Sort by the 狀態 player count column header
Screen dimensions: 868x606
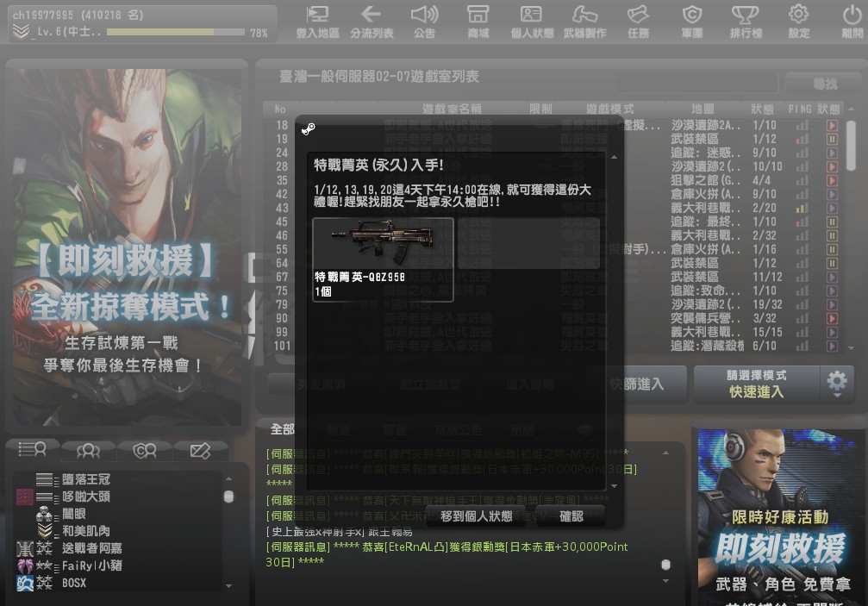tap(762, 109)
